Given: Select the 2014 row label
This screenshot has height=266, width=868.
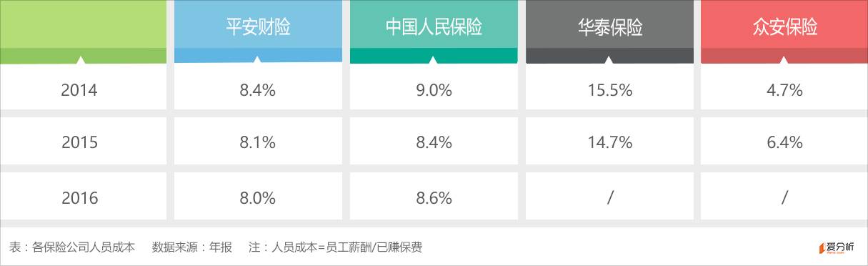Looking at the screenshot, I should [x=79, y=90].
